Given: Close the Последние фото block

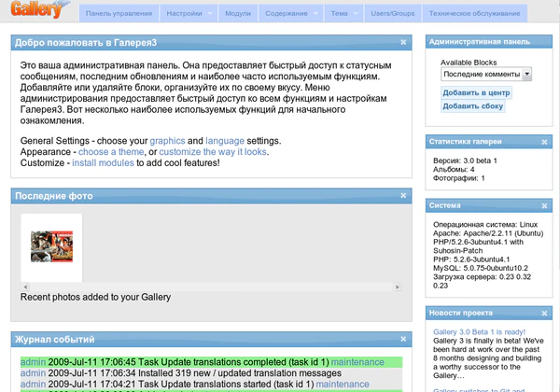Looking at the screenshot, I should tap(403, 195).
